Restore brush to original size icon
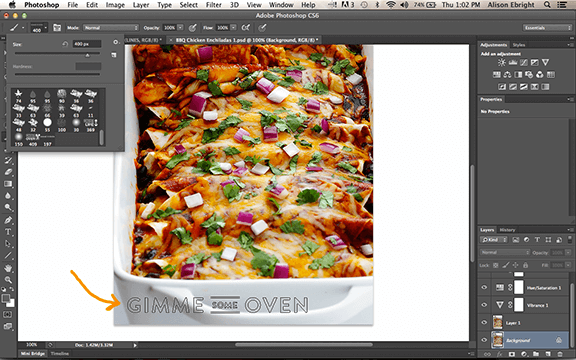Viewport: 576px width, 360px height. [x=65, y=44]
